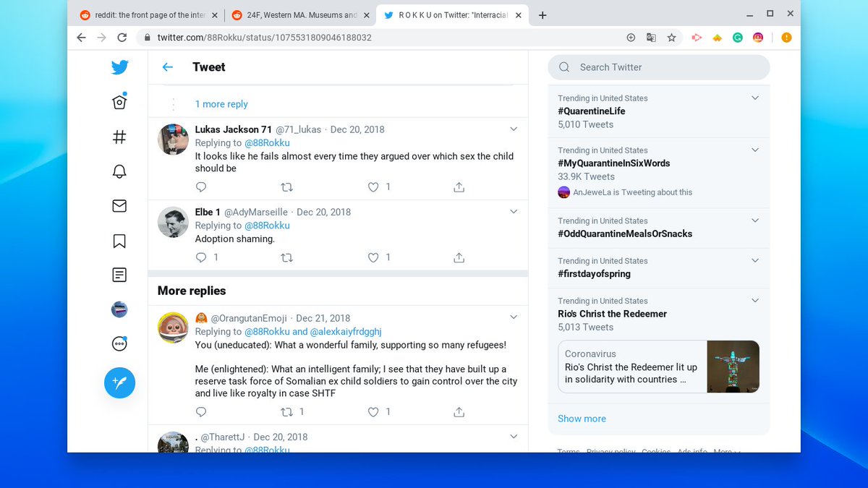
Task: Share @OrangutanEmoji's tweet
Action: pyautogui.click(x=459, y=412)
